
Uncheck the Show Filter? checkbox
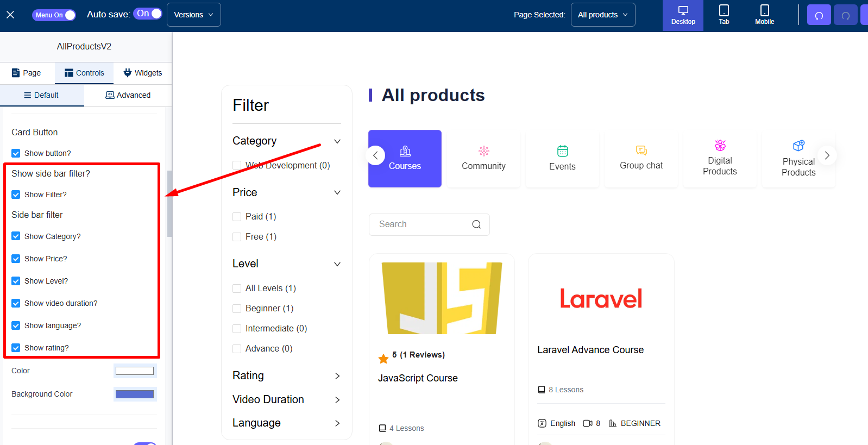pyautogui.click(x=16, y=195)
